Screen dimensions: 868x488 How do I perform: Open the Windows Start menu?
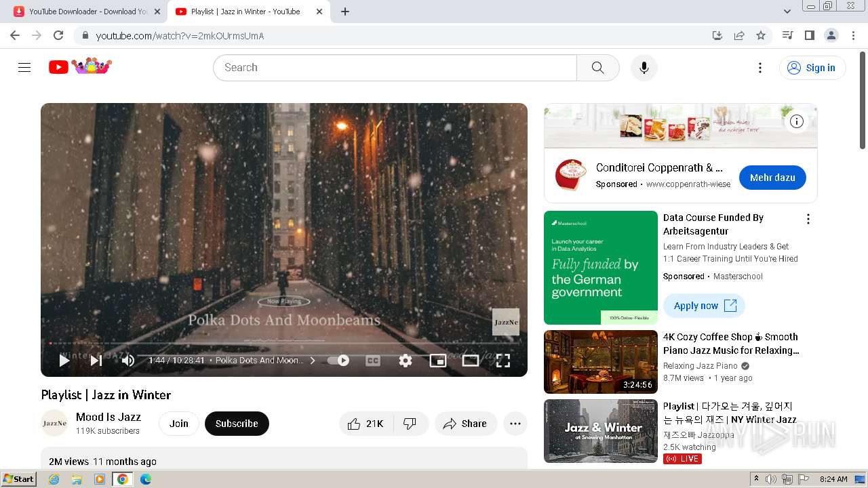click(x=18, y=479)
